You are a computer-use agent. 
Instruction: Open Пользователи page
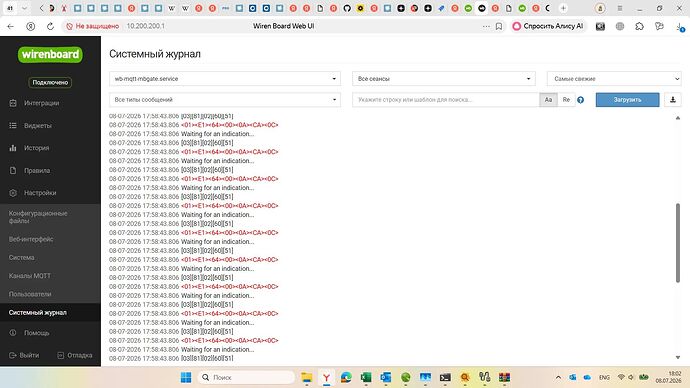(x=30, y=294)
